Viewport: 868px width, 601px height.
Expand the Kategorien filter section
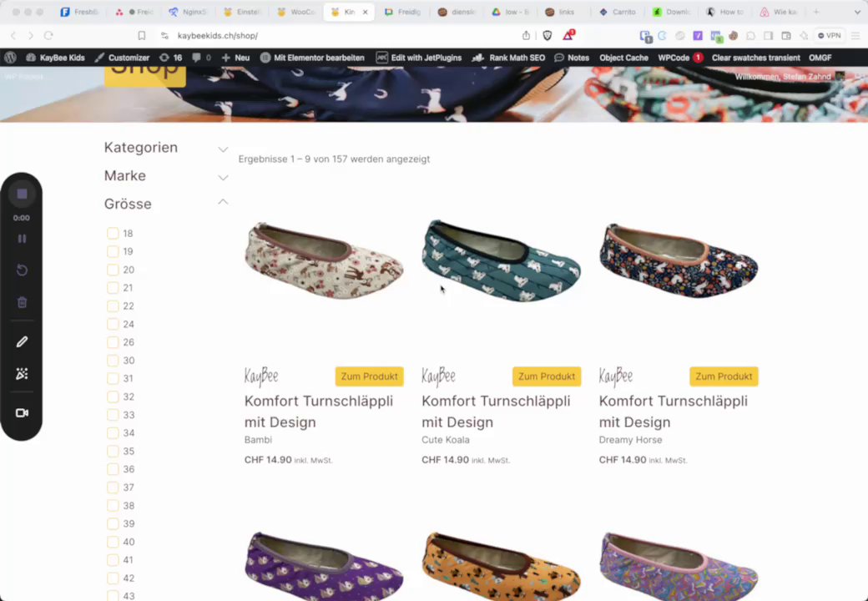coord(223,149)
